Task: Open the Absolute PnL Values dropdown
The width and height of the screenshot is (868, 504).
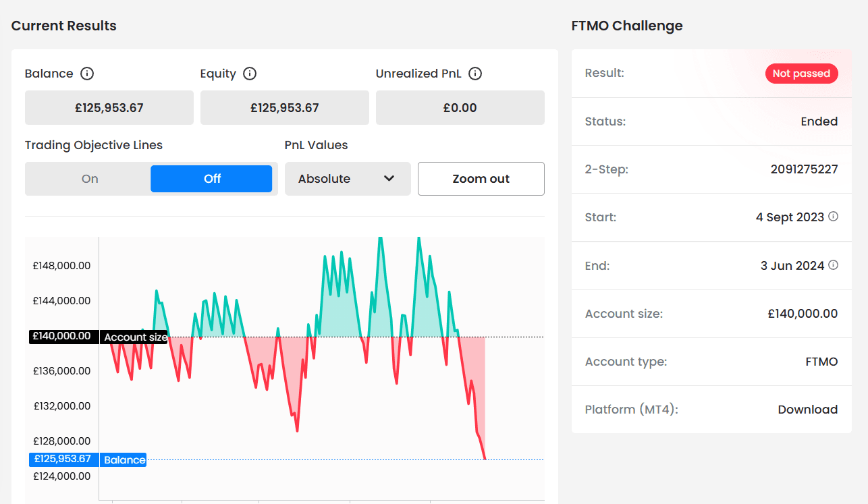Action: 348,179
